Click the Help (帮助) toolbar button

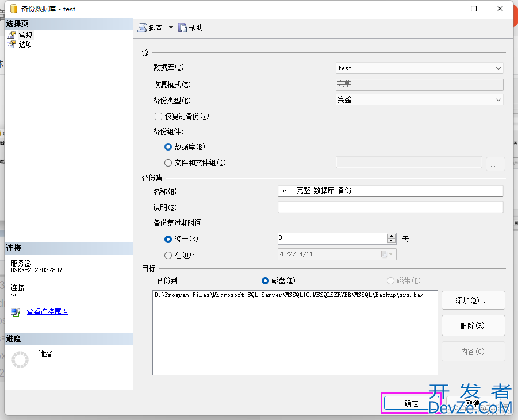click(190, 28)
